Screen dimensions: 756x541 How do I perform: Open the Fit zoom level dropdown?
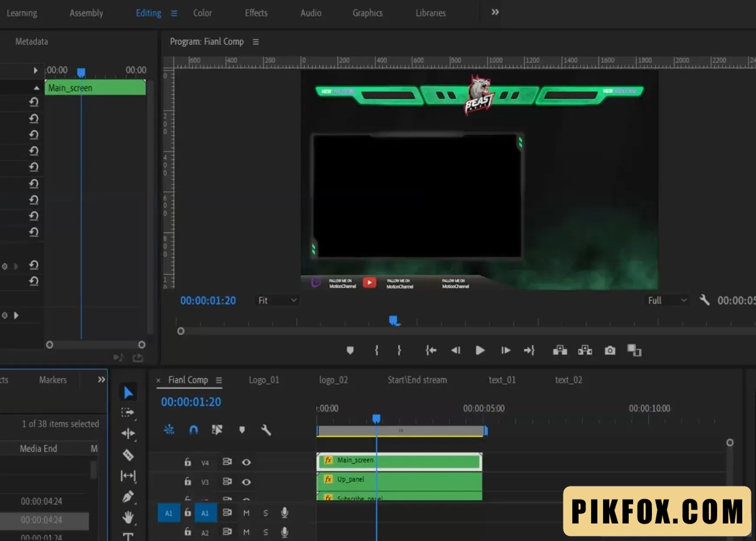click(277, 300)
